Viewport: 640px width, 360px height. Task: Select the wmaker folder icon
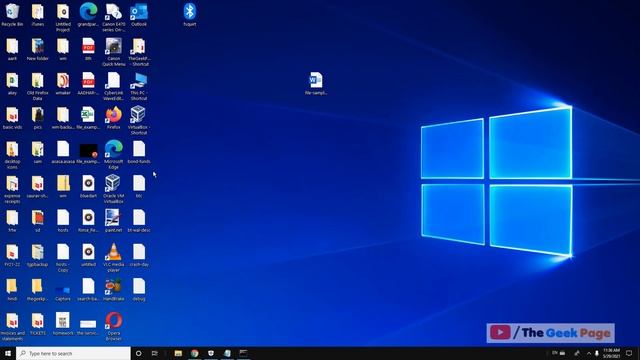coord(63,83)
